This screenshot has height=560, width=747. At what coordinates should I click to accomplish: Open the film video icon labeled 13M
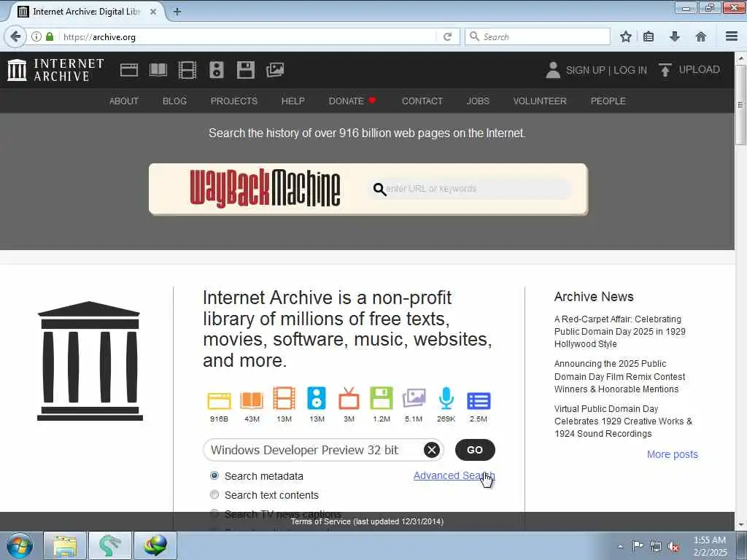coord(284,399)
